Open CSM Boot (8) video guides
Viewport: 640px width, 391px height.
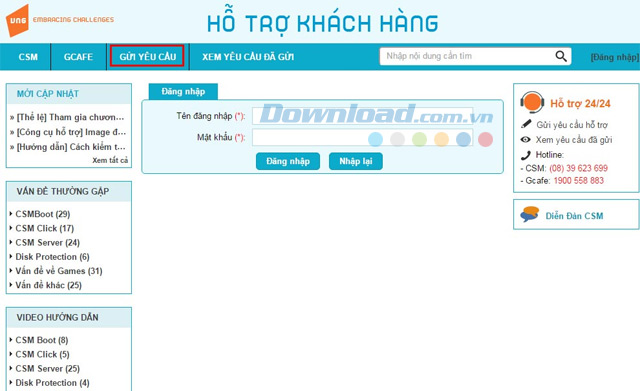42,340
